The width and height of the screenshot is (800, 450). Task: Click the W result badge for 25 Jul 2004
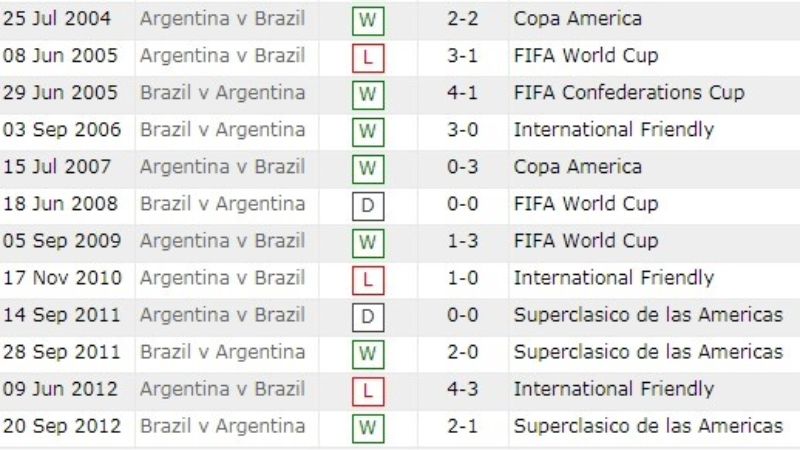(x=368, y=20)
